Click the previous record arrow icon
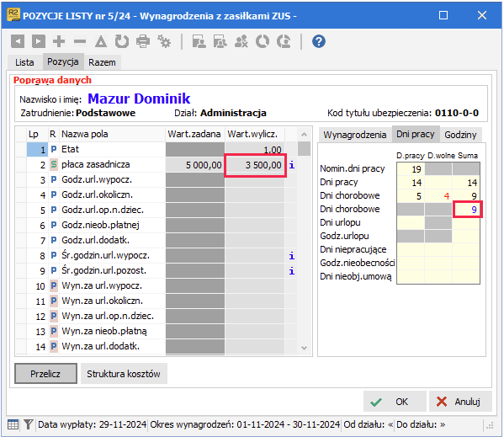The width and height of the screenshot is (504, 437). click(x=18, y=41)
